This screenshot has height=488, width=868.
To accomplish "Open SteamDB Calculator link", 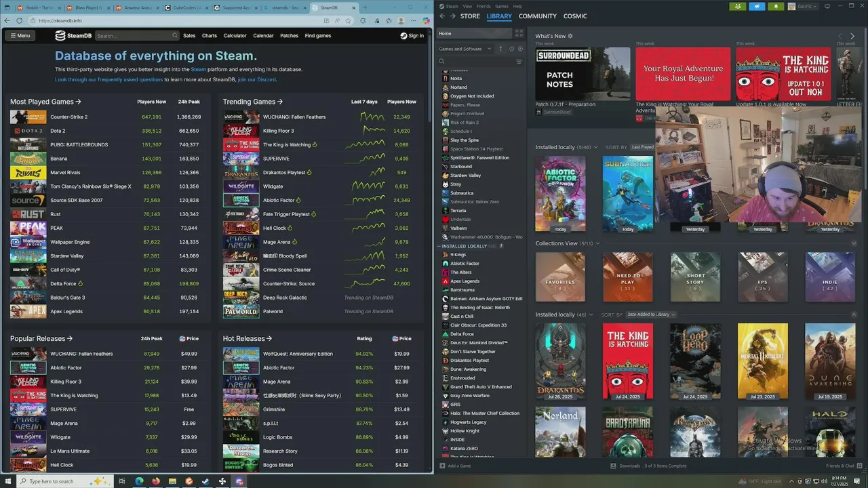I will [x=235, y=35].
